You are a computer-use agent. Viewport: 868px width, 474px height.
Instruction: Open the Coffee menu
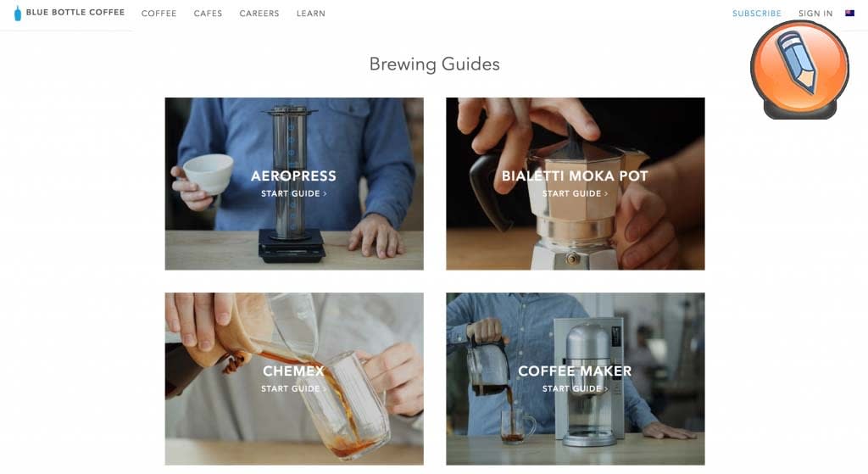tap(159, 14)
